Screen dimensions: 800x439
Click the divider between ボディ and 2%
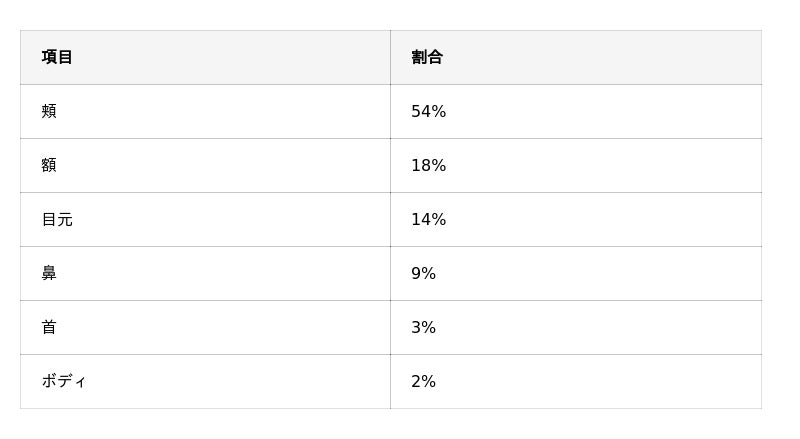pyautogui.click(x=390, y=381)
